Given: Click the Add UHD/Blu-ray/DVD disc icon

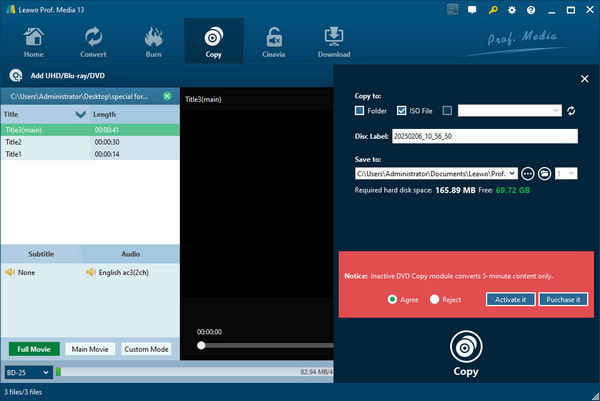Looking at the screenshot, I should (x=16, y=75).
